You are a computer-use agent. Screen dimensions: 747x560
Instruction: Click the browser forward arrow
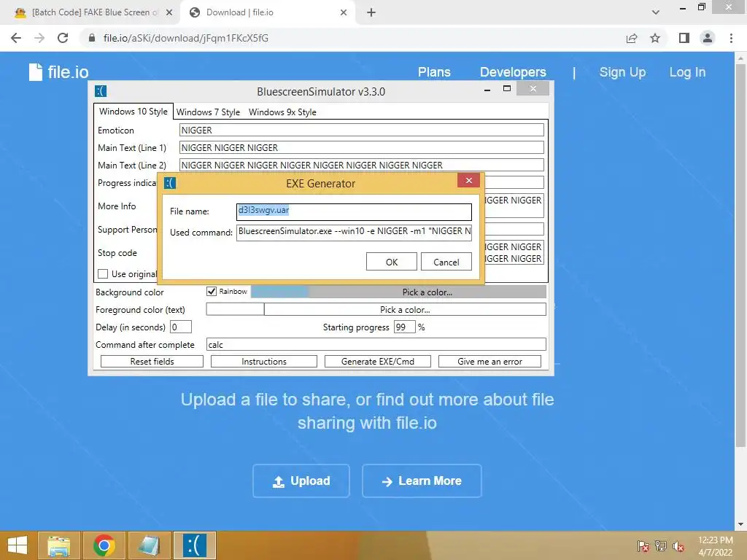(x=39, y=38)
